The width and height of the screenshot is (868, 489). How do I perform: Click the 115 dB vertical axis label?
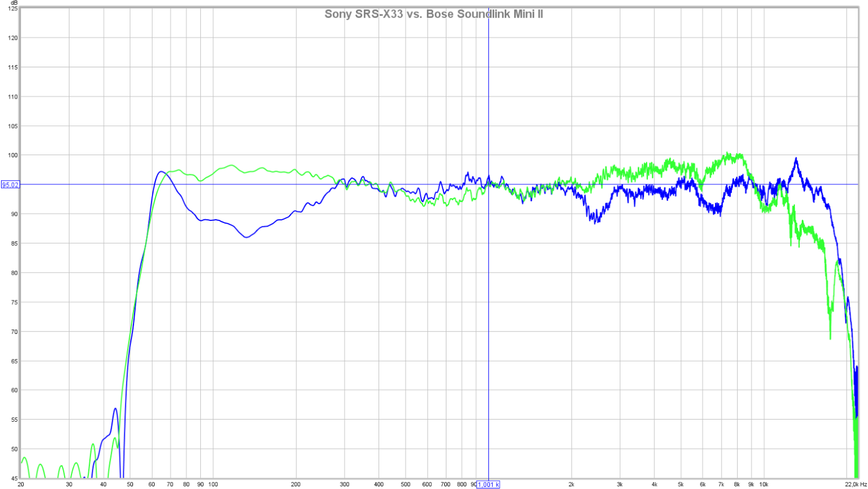(13, 67)
